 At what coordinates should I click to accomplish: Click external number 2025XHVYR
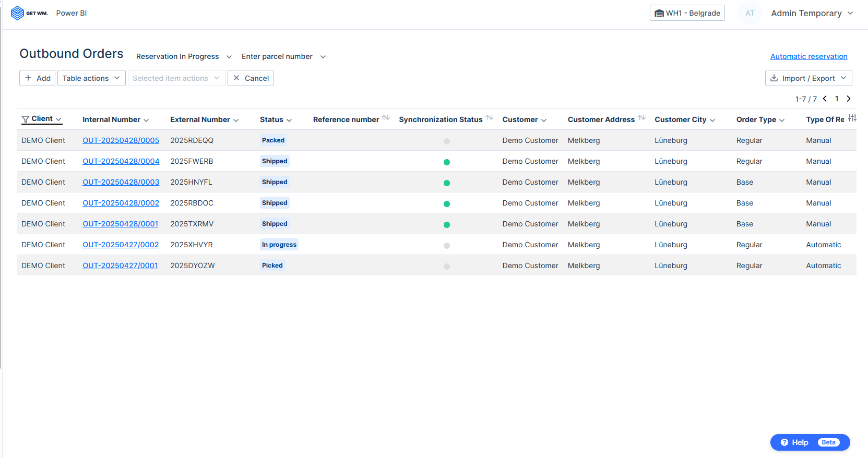(x=192, y=245)
